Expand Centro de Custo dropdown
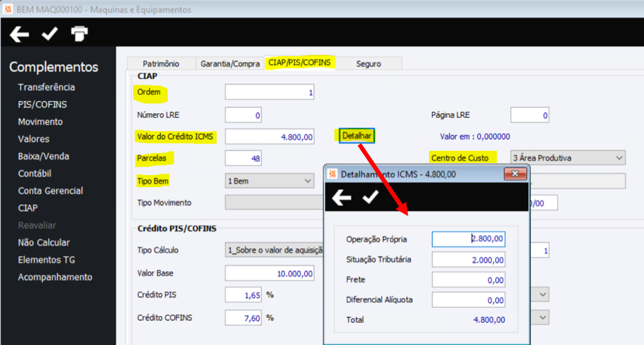 pos(568,158)
